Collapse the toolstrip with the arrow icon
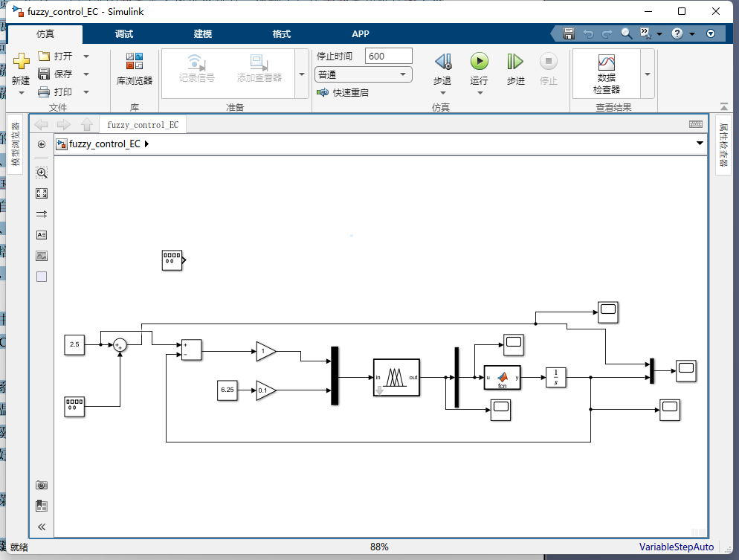The width and height of the screenshot is (739, 560). coord(724,107)
